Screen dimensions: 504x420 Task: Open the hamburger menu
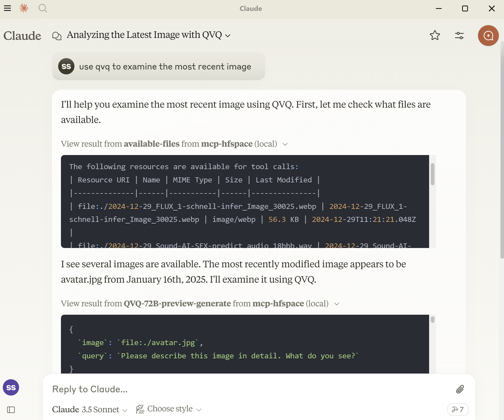[7, 8]
